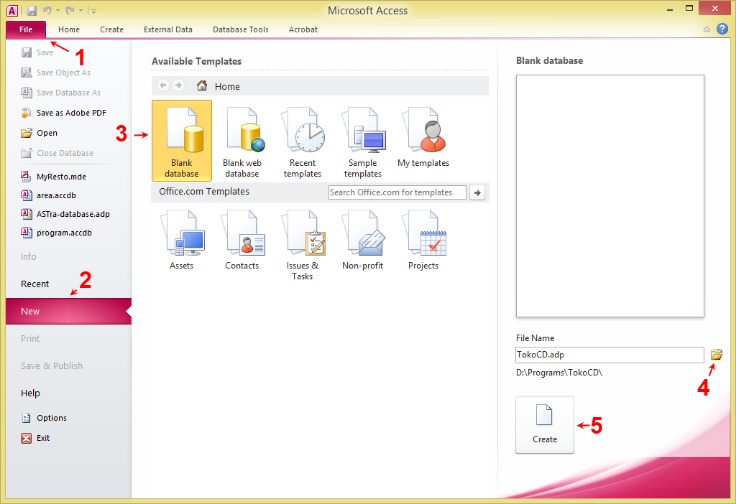Open the Database Tools tab

[x=240, y=29]
